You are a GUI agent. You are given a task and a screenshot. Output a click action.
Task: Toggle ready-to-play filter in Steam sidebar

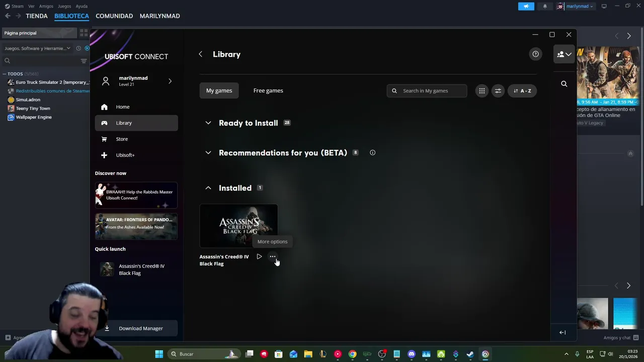[x=87, y=48]
